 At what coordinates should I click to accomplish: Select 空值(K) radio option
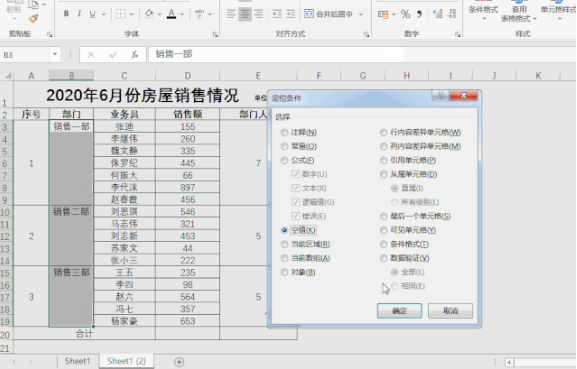(x=298, y=230)
